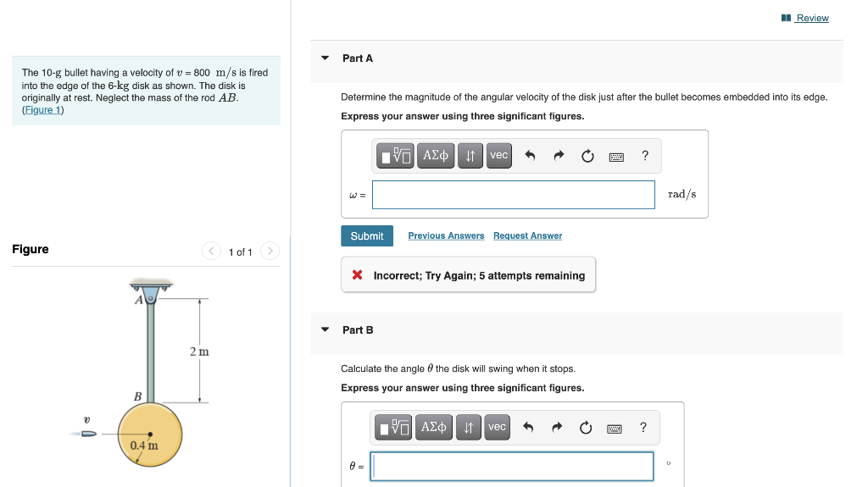The height and width of the screenshot is (487, 868).
Task: Open Greek symbols palette in Part B
Action: tap(433, 427)
